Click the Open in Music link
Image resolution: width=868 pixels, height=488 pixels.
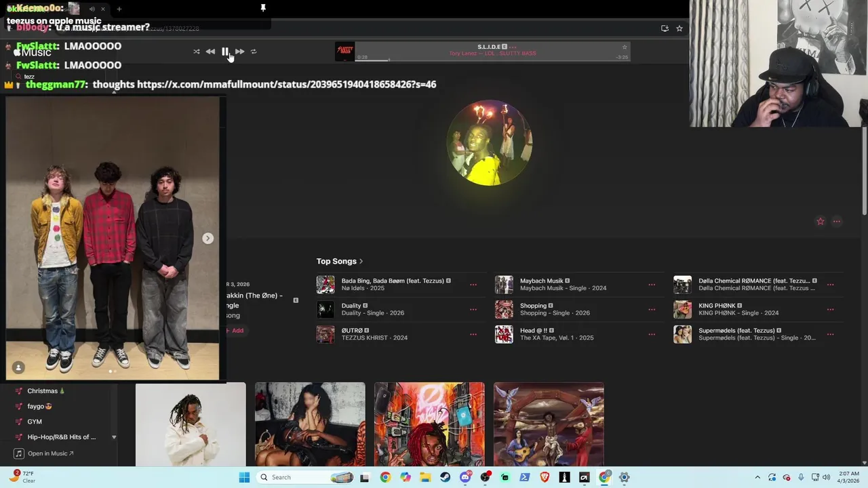click(x=44, y=453)
